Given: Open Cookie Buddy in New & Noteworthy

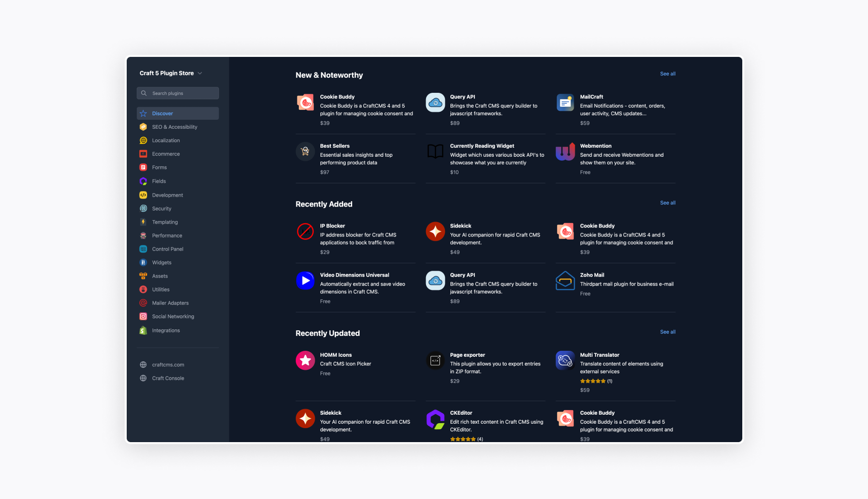Looking at the screenshot, I should (337, 97).
